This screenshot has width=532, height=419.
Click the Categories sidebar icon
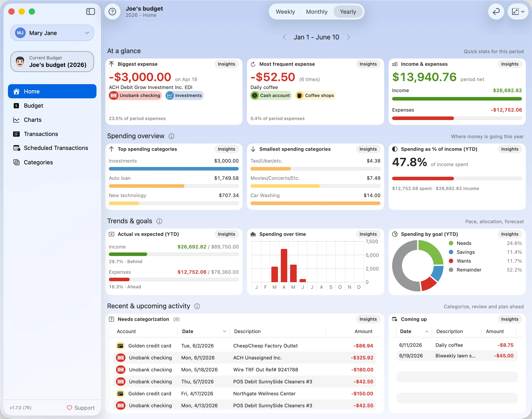[16, 162]
